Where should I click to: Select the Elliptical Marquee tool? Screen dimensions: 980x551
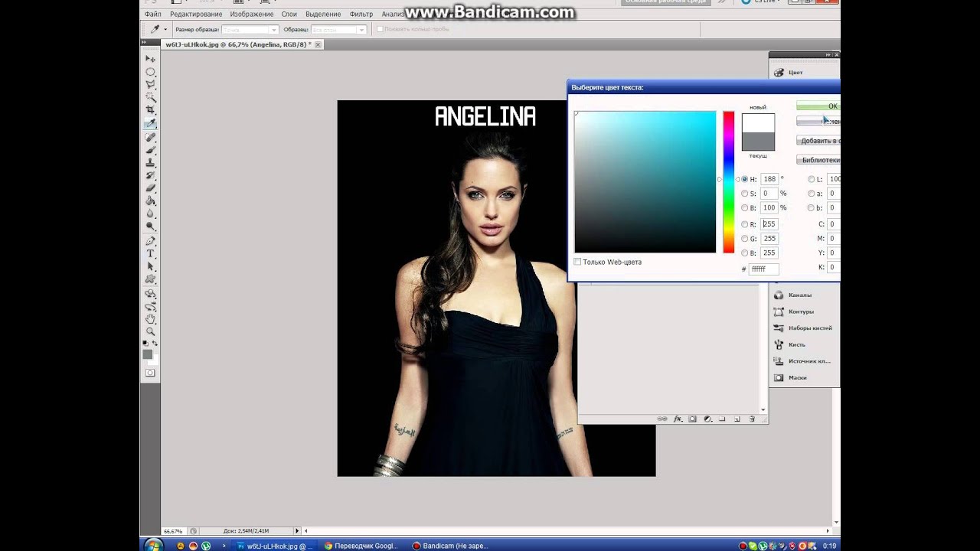click(150, 72)
